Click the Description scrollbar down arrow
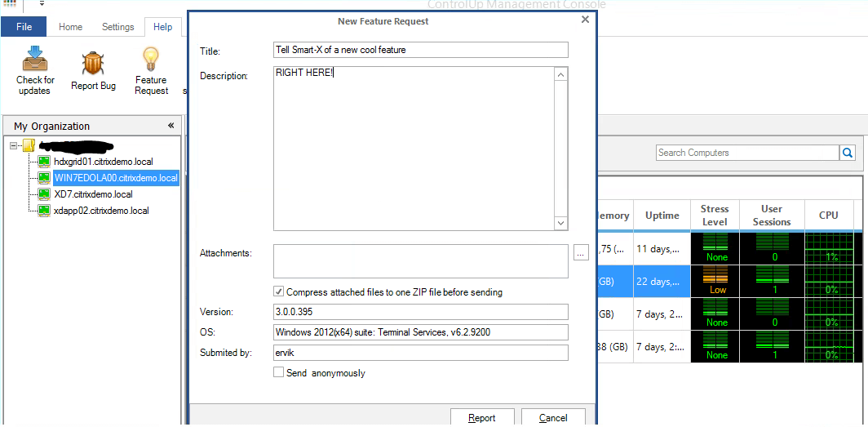The image size is (868, 427). (560, 223)
